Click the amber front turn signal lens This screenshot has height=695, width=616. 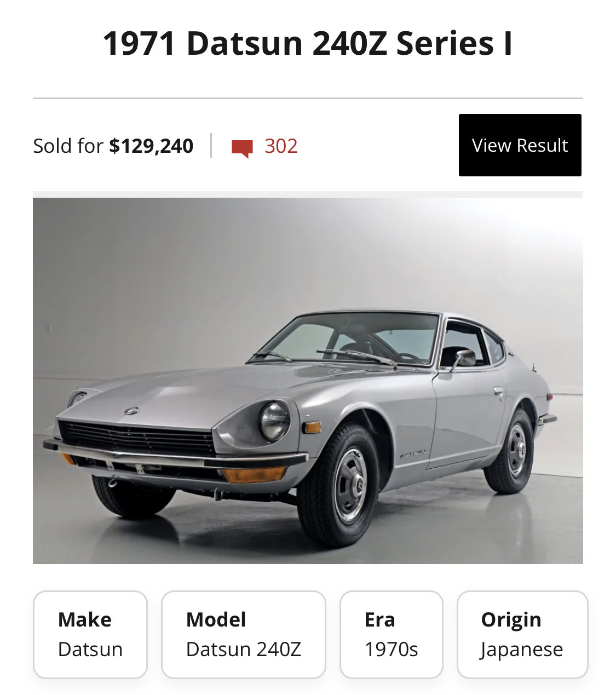(x=254, y=474)
